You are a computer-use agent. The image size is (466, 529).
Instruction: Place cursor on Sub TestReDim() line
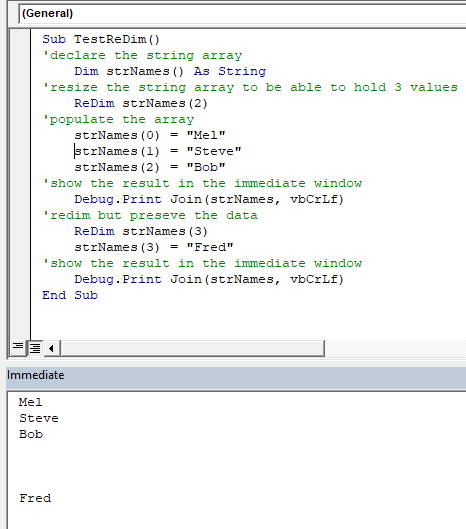coord(101,39)
